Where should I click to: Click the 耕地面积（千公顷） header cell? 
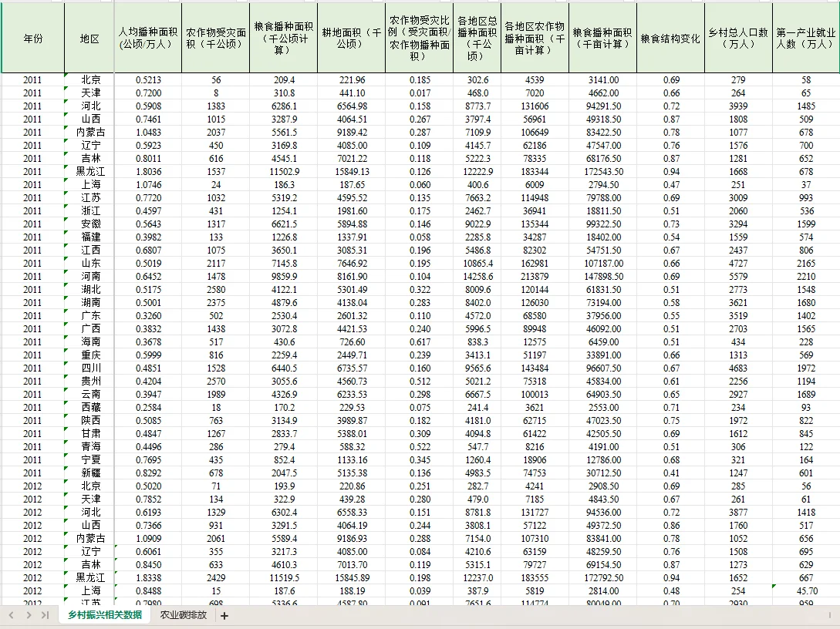(349, 37)
